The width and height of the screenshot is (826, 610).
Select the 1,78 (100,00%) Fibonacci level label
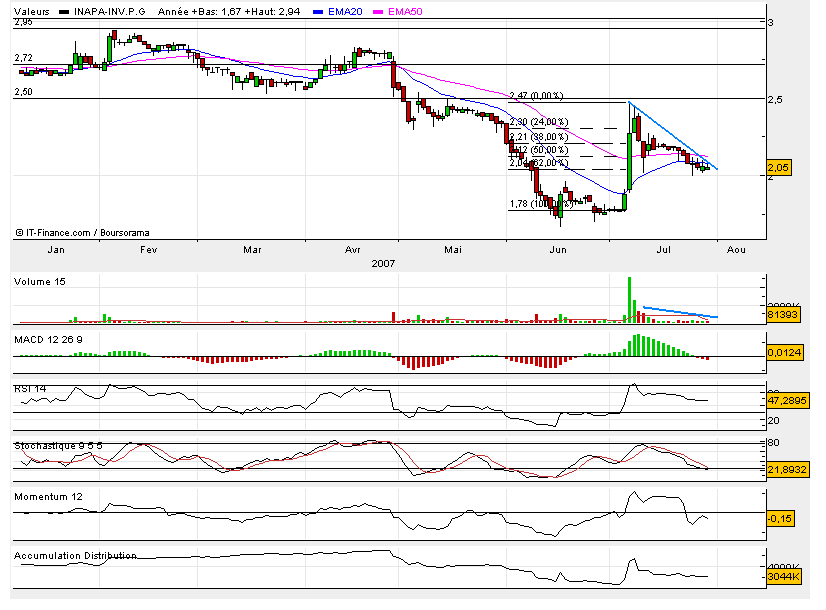coord(538,204)
